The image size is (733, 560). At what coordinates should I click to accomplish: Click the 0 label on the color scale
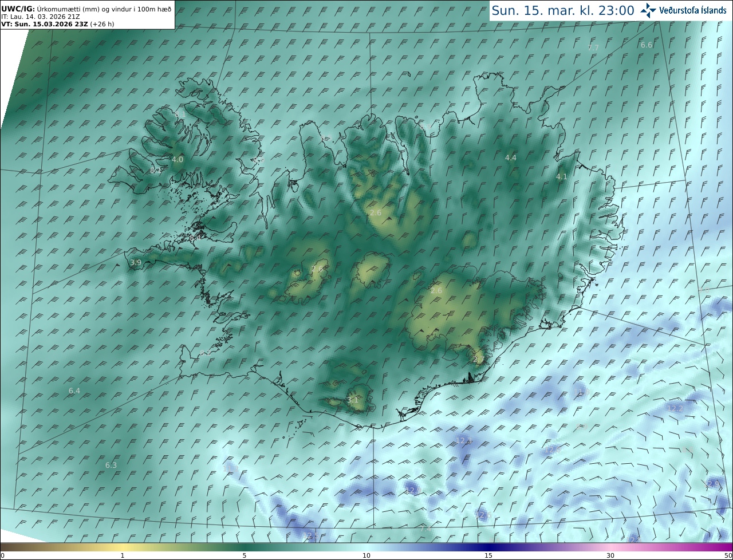point(2,555)
